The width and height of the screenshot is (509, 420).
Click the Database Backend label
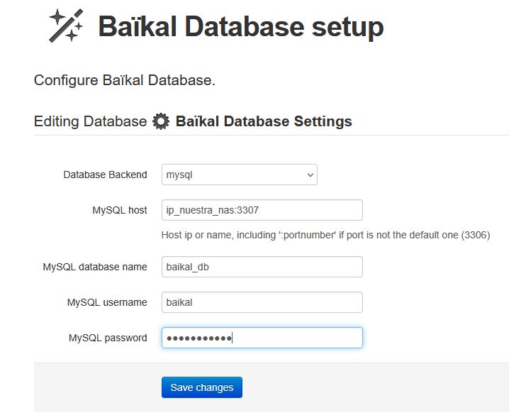105,175
